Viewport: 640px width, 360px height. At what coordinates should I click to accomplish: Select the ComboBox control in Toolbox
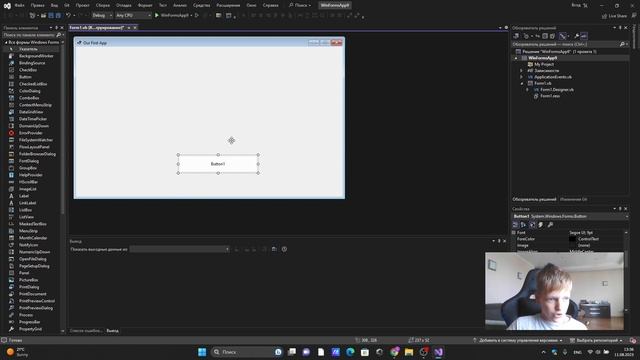click(29, 98)
